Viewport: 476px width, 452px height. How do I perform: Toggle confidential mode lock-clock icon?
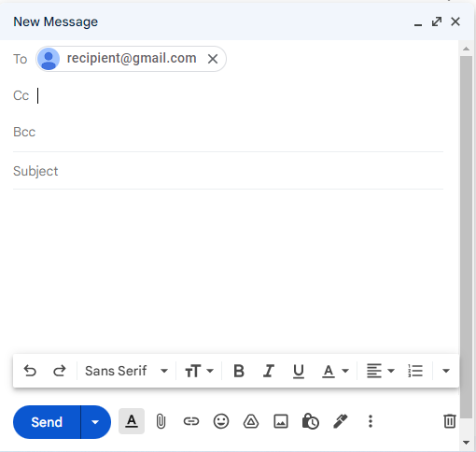point(310,421)
